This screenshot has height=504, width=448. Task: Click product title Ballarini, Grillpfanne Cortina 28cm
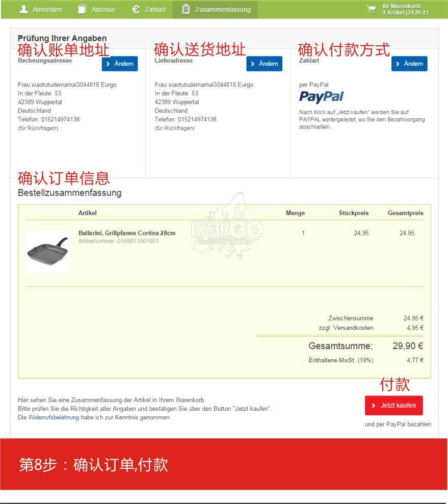[x=127, y=233]
